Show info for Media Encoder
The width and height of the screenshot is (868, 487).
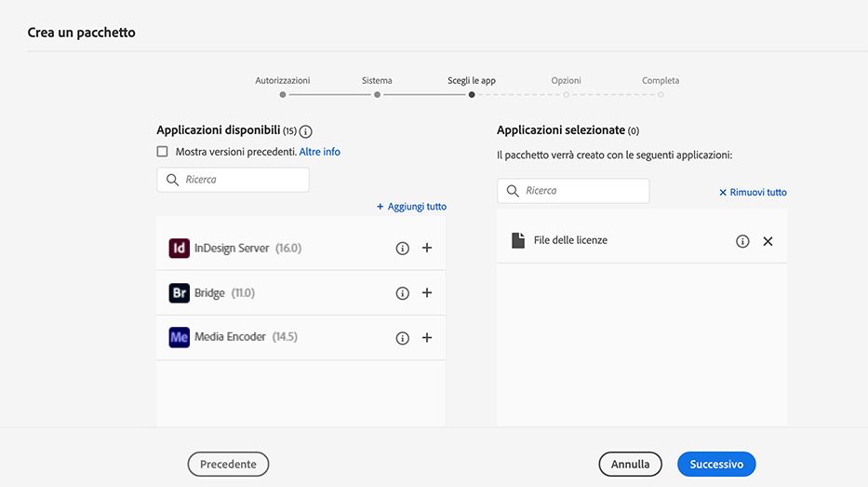403,338
